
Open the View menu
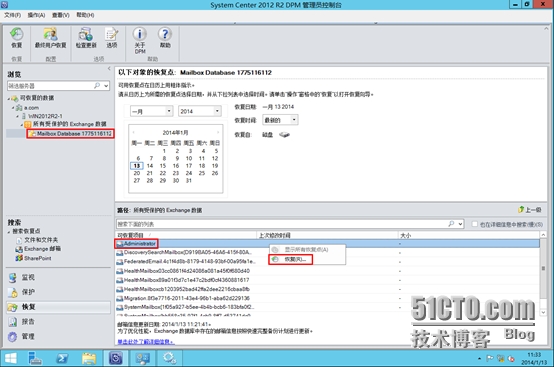(61, 15)
